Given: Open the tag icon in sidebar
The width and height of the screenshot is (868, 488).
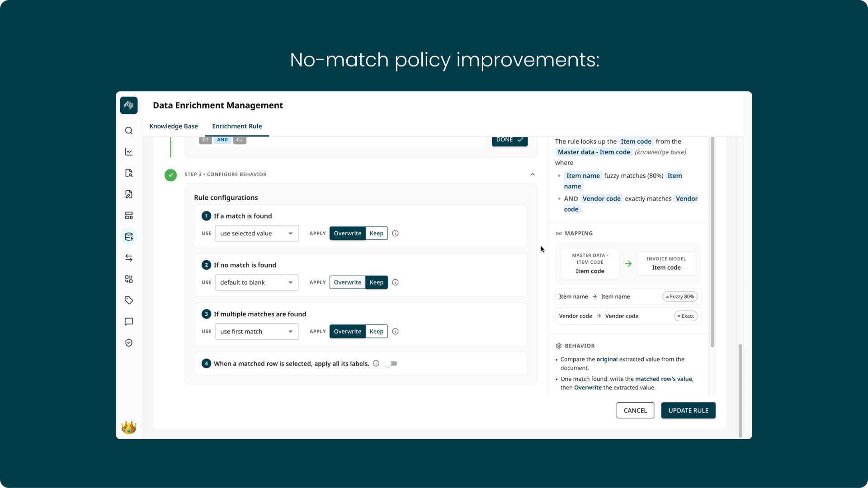Looking at the screenshot, I should (129, 300).
